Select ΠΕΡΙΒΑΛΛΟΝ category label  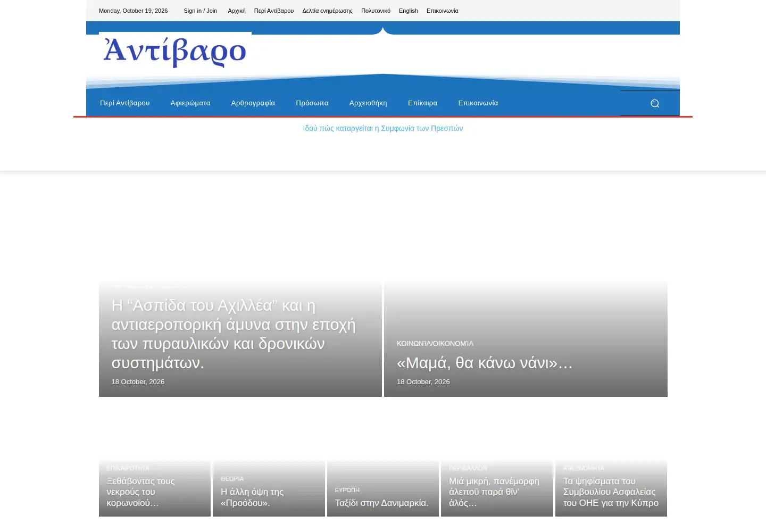coord(468,468)
